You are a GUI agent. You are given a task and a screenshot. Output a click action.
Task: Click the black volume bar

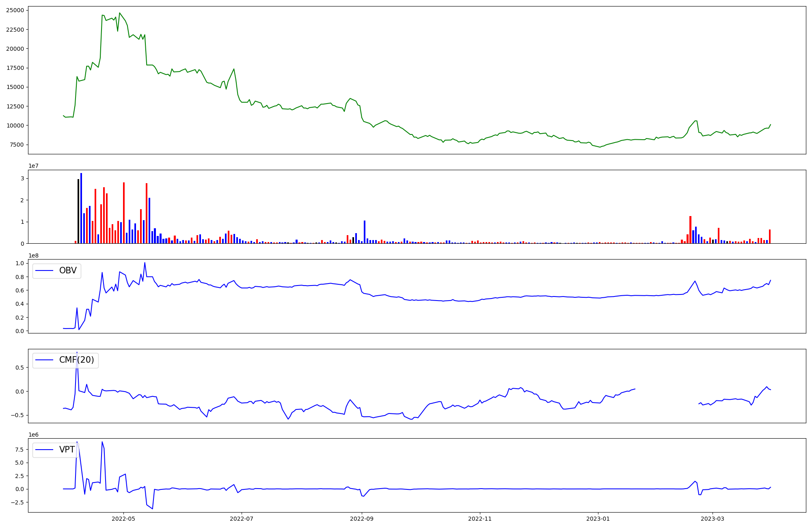point(78,211)
